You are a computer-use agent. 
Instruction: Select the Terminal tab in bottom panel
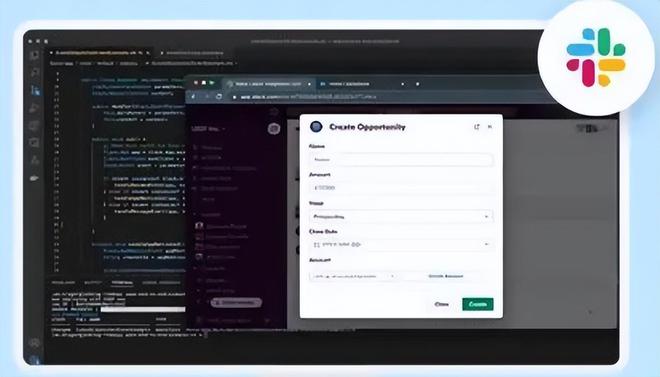(122, 283)
